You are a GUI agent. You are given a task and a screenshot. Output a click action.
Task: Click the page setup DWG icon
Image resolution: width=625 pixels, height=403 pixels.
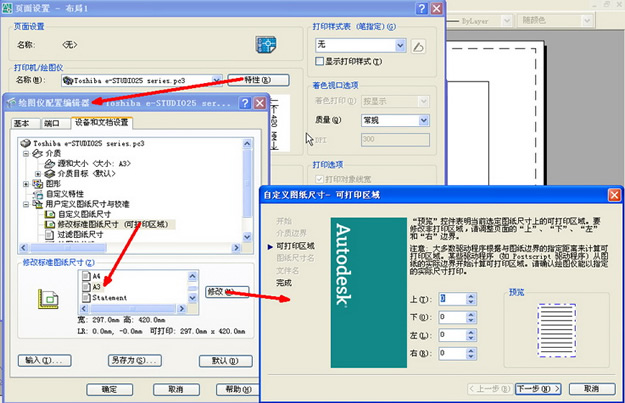pos(265,44)
